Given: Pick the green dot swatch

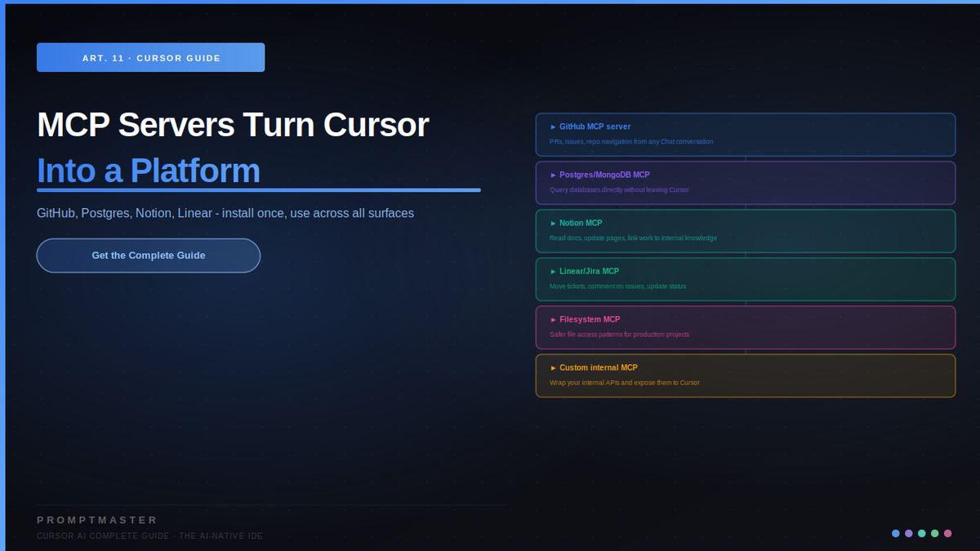Looking at the screenshot, I should [x=935, y=533].
